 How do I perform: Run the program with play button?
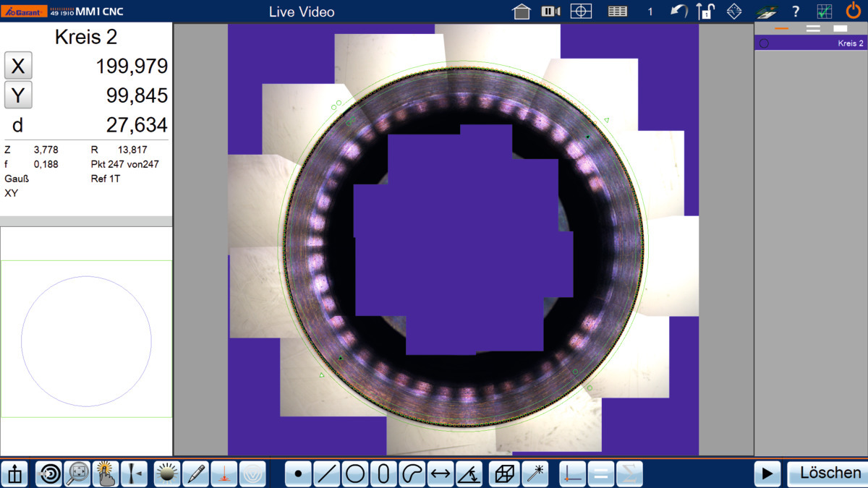coord(767,474)
